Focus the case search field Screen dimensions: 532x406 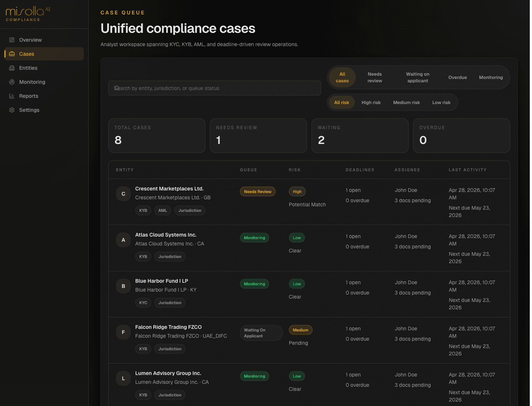[214, 88]
